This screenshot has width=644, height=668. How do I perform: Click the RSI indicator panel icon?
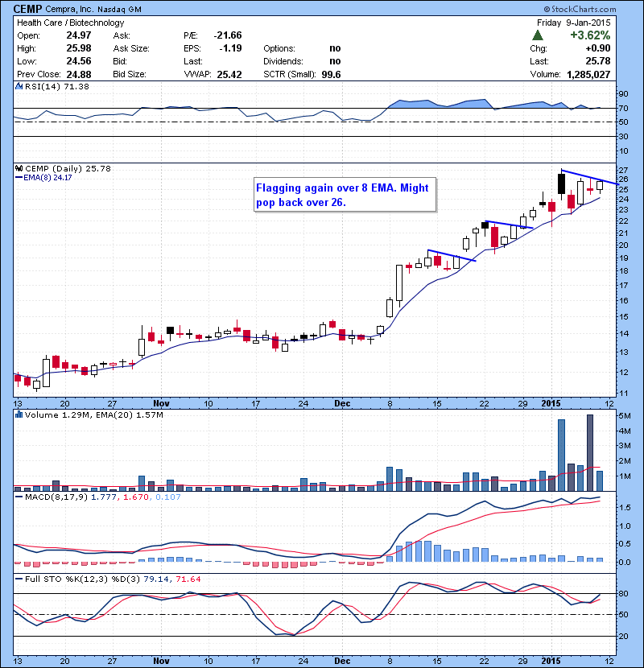click(19, 86)
